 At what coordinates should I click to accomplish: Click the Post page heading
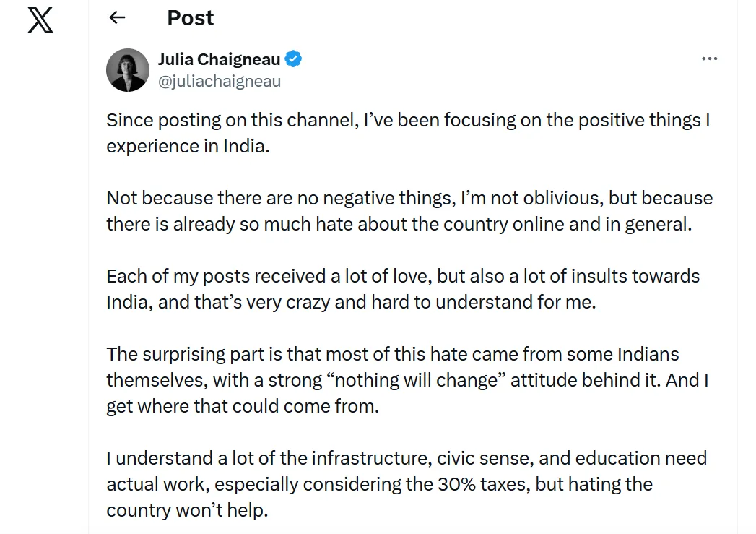pos(191,18)
